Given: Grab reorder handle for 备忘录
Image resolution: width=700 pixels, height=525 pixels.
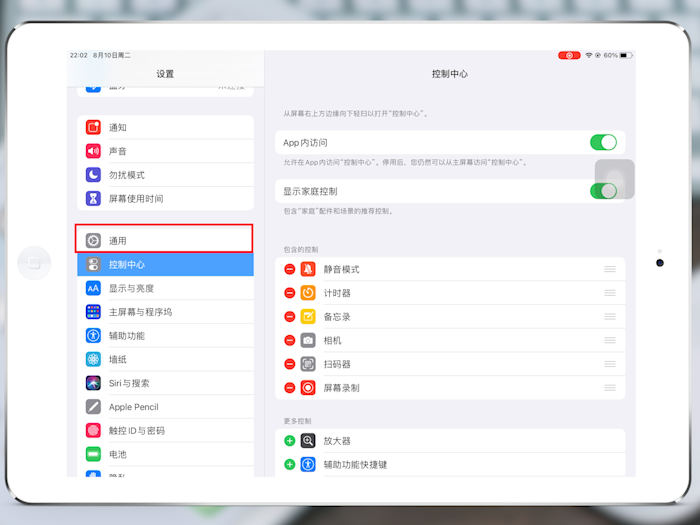Looking at the screenshot, I should point(610,317).
